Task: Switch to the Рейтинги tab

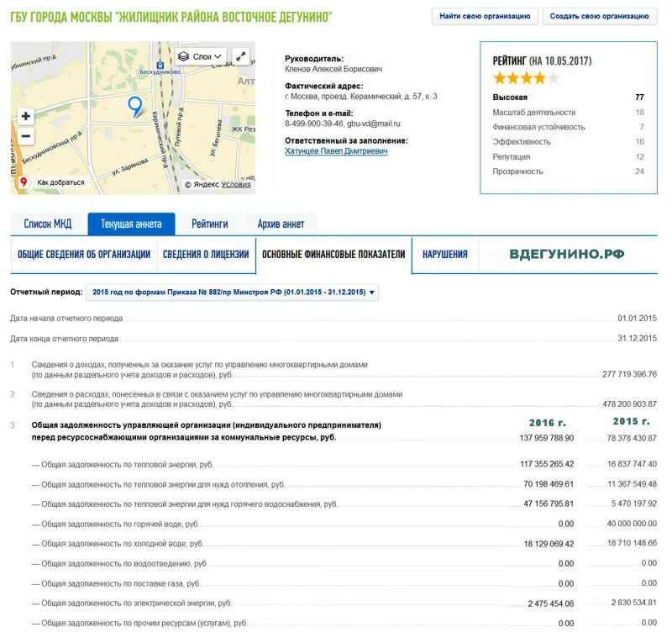Action: point(209,224)
